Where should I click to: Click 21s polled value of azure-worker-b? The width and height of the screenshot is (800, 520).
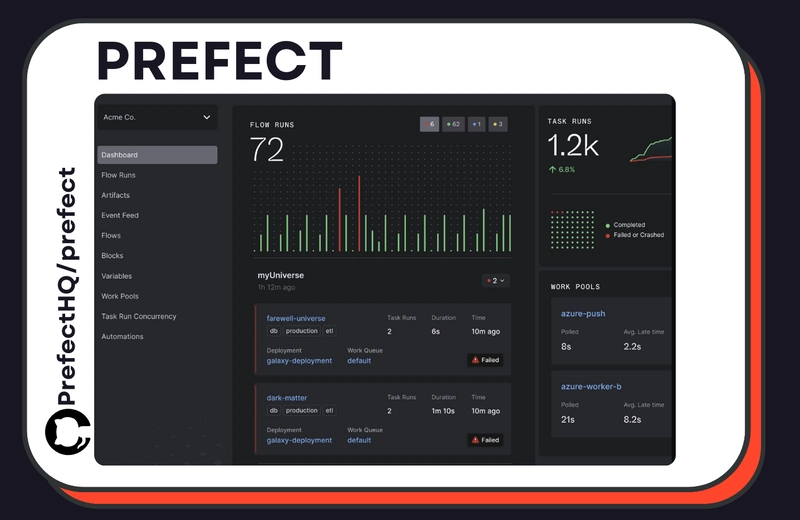pyautogui.click(x=568, y=419)
